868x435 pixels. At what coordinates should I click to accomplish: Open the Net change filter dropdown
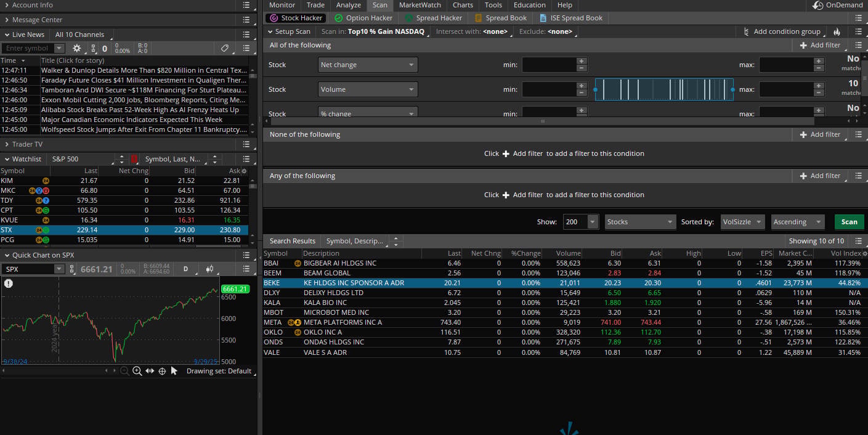[368, 65]
